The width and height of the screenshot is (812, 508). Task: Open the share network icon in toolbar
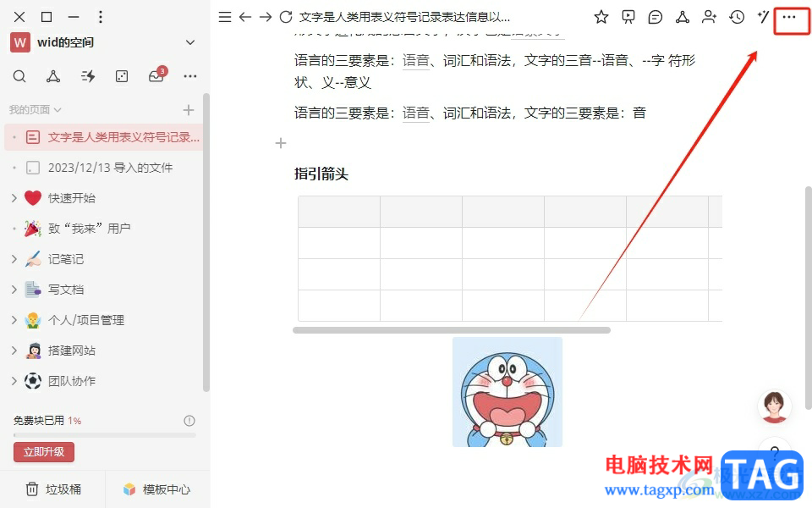tap(682, 17)
